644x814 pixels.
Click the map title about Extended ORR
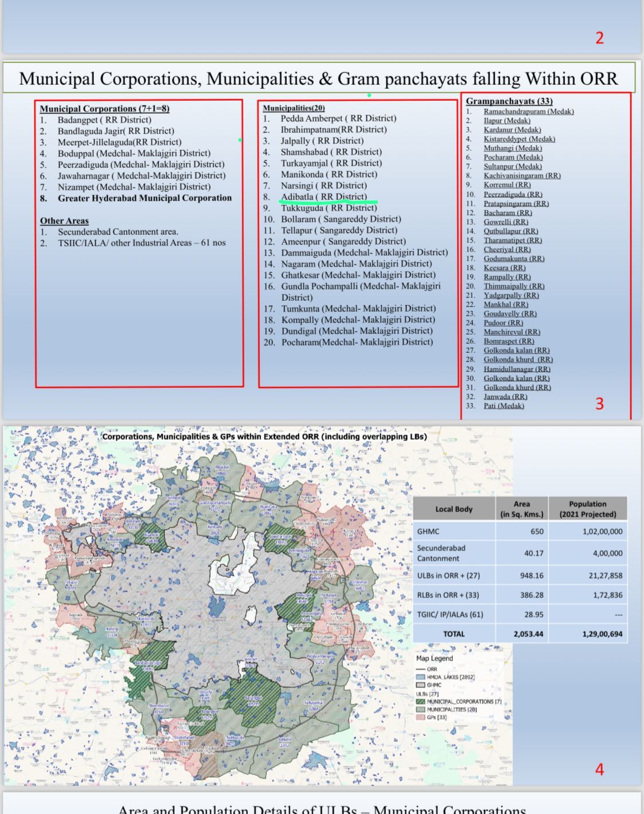(x=264, y=437)
